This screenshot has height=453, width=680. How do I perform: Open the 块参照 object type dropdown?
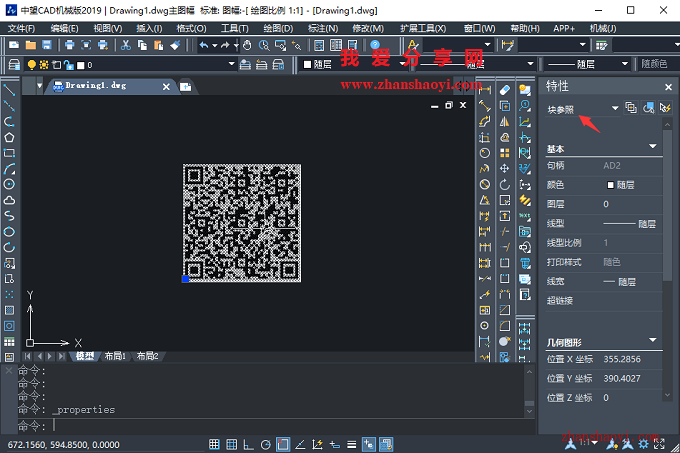point(615,108)
